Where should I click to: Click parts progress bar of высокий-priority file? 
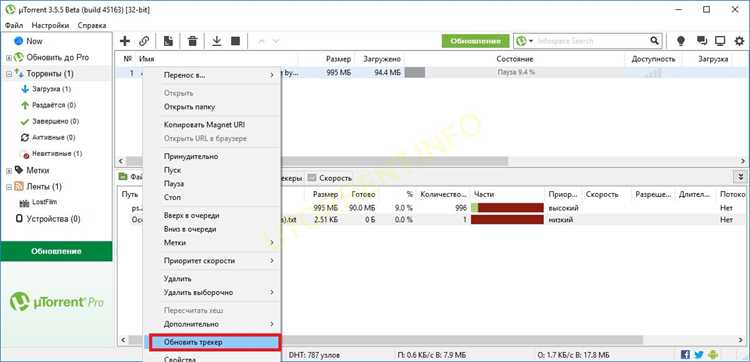pos(507,208)
